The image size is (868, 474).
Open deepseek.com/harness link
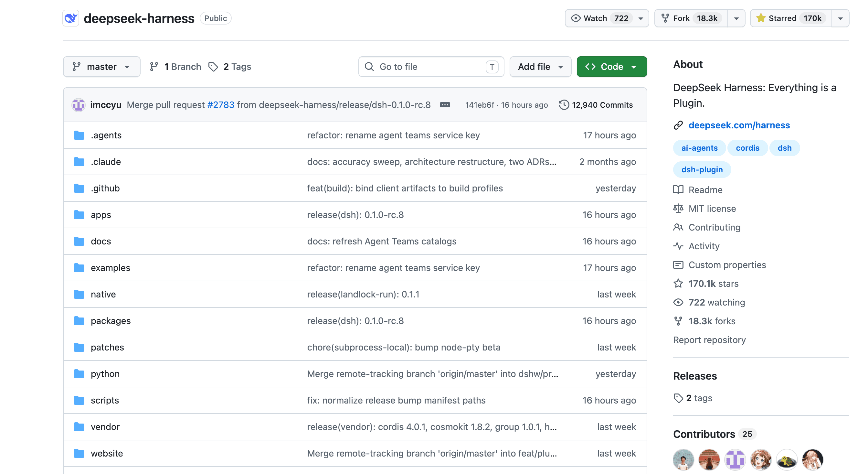[x=739, y=125]
